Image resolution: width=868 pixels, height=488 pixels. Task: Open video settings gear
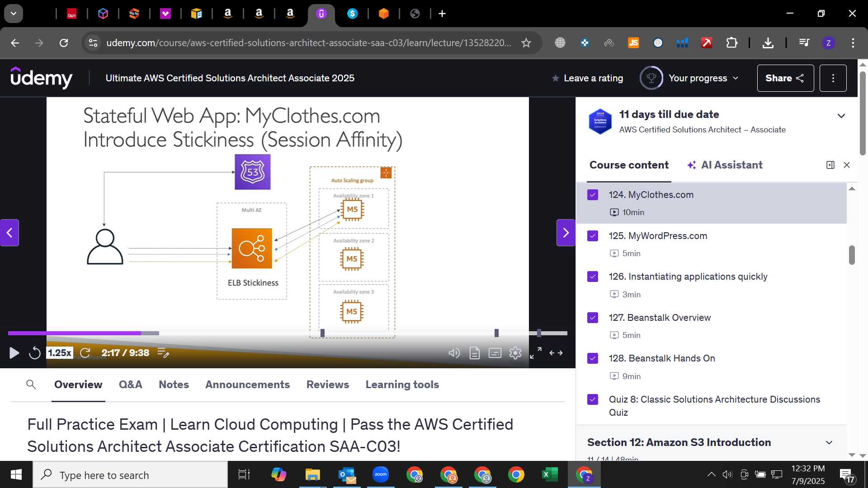click(x=515, y=353)
